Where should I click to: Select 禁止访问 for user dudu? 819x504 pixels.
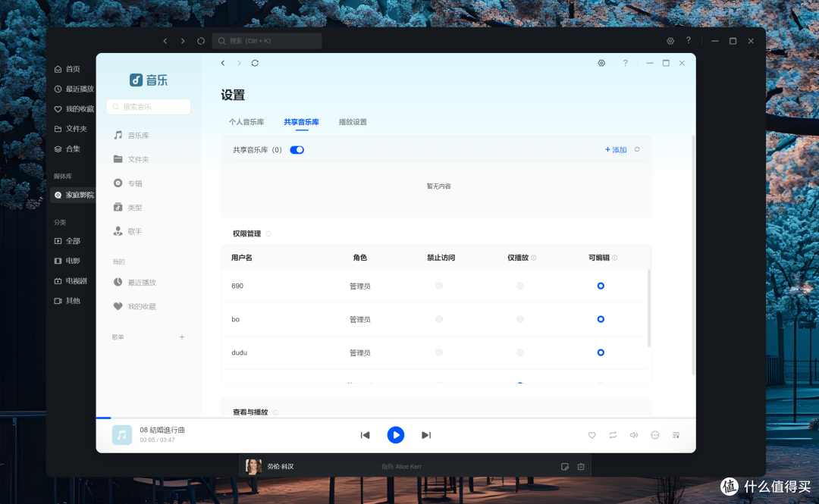coord(439,352)
